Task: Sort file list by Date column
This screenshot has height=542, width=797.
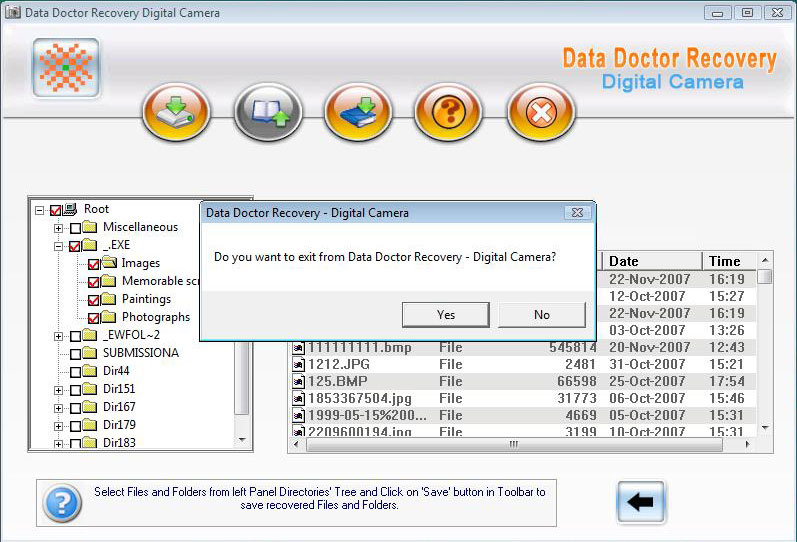Action: tap(652, 261)
